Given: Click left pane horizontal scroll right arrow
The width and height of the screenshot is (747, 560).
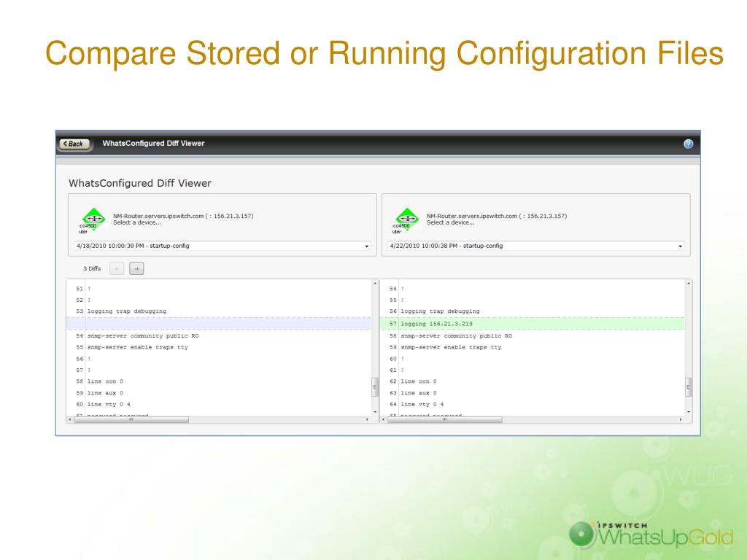Looking at the screenshot, I should click(367, 419).
